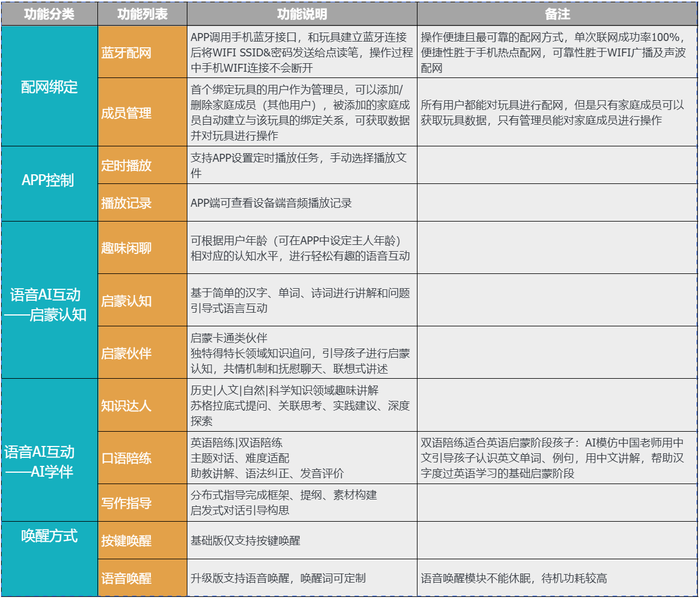Select the 知识达人 feature cell

click(142, 406)
